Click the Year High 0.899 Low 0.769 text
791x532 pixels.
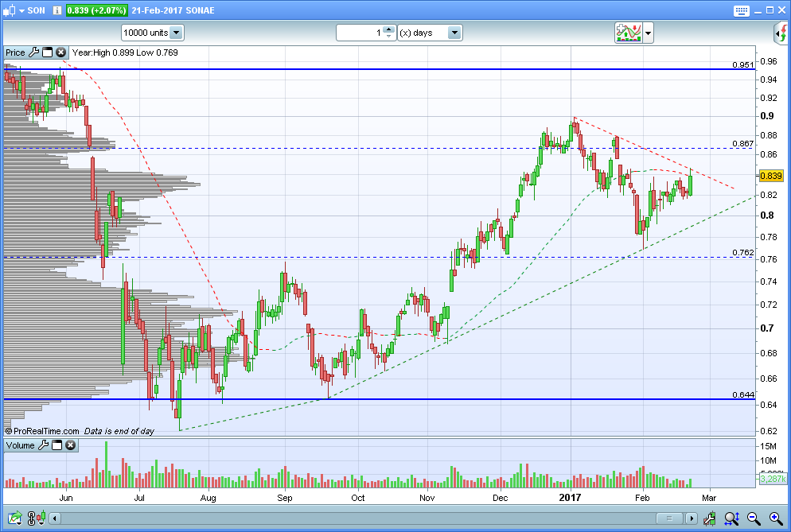pyautogui.click(x=125, y=52)
